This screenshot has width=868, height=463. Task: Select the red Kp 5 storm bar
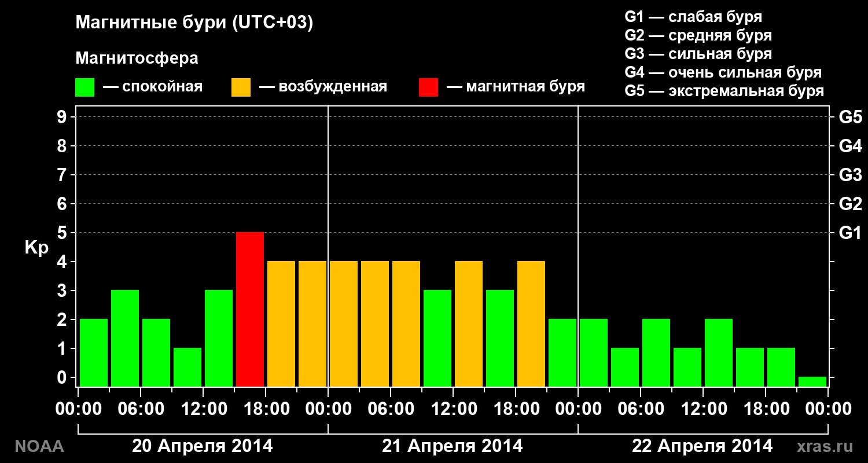[250, 309]
